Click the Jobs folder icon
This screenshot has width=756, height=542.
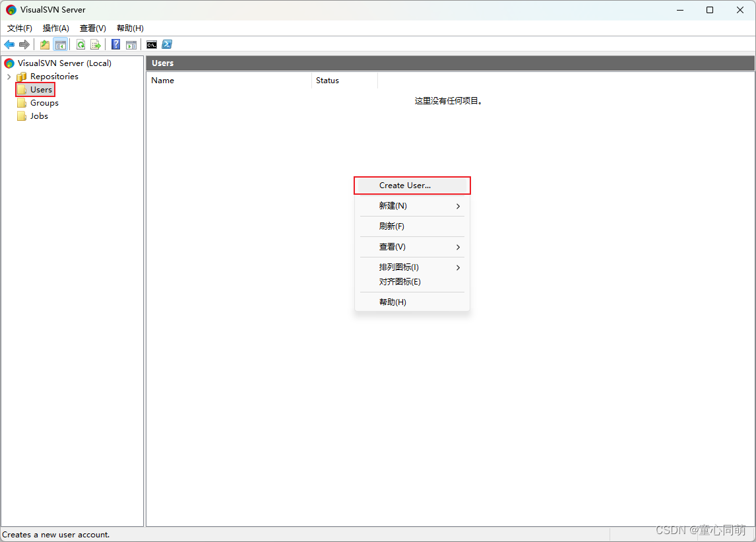point(22,116)
